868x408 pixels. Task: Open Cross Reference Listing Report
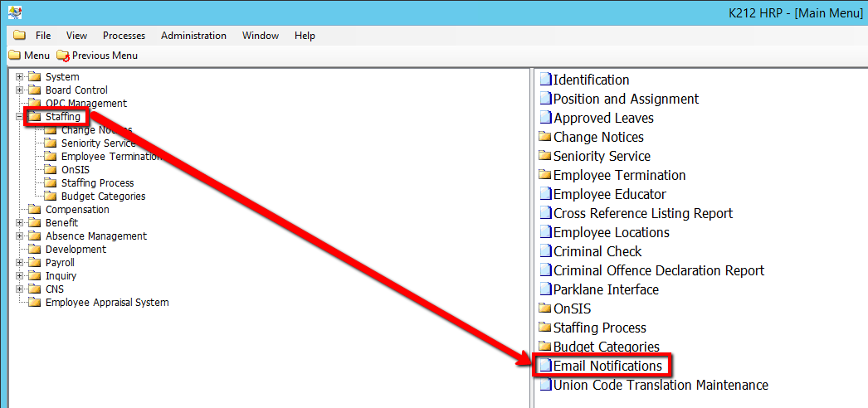[x=643, y=213]
